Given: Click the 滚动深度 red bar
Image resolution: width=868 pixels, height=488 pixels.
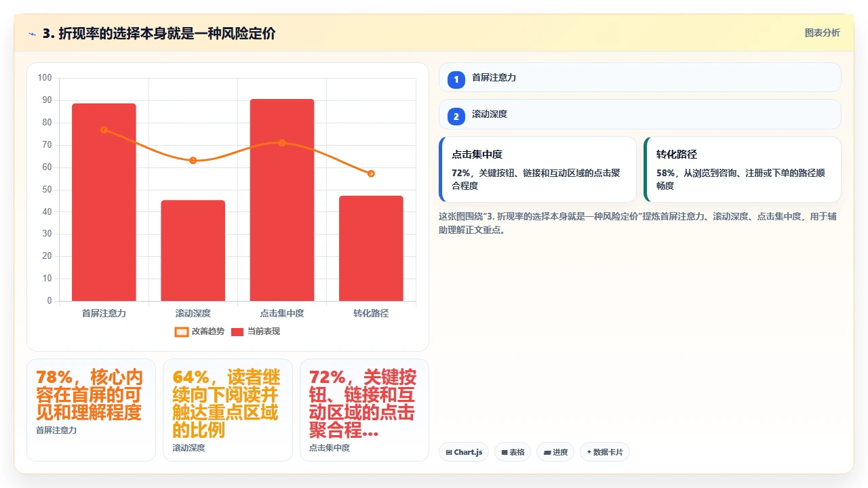Looking at the screenshot, I should coord(193,251).
